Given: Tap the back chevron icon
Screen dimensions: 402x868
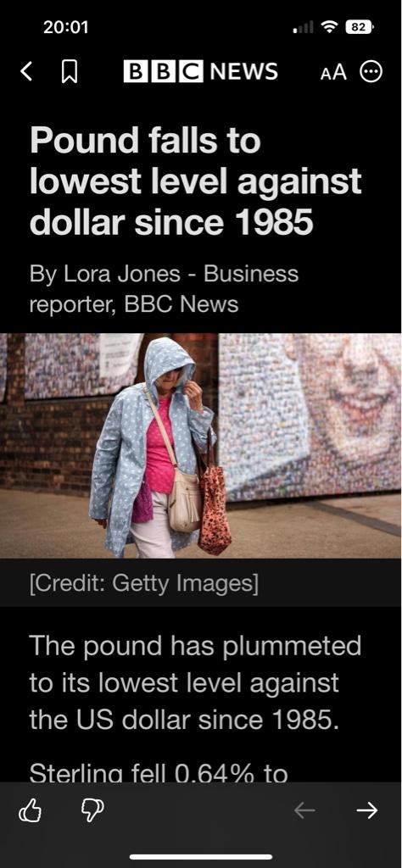Looking at the screenshot, I should [26, 71].
